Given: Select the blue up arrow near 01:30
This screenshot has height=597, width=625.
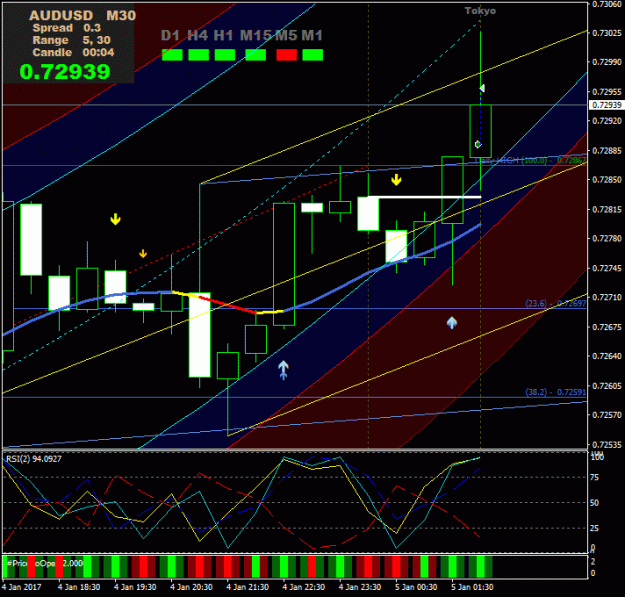Looking at the screenshot, I should [452, 322].
